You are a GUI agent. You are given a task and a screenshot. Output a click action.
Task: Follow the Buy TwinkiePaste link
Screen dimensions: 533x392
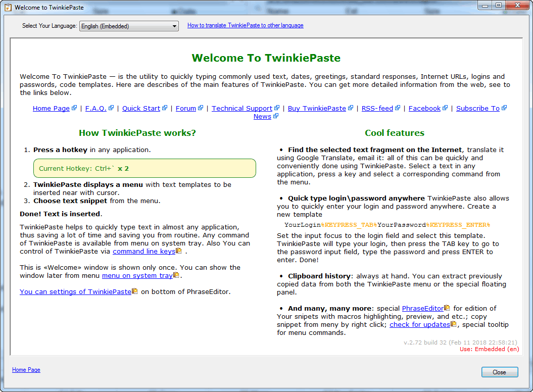317,108
